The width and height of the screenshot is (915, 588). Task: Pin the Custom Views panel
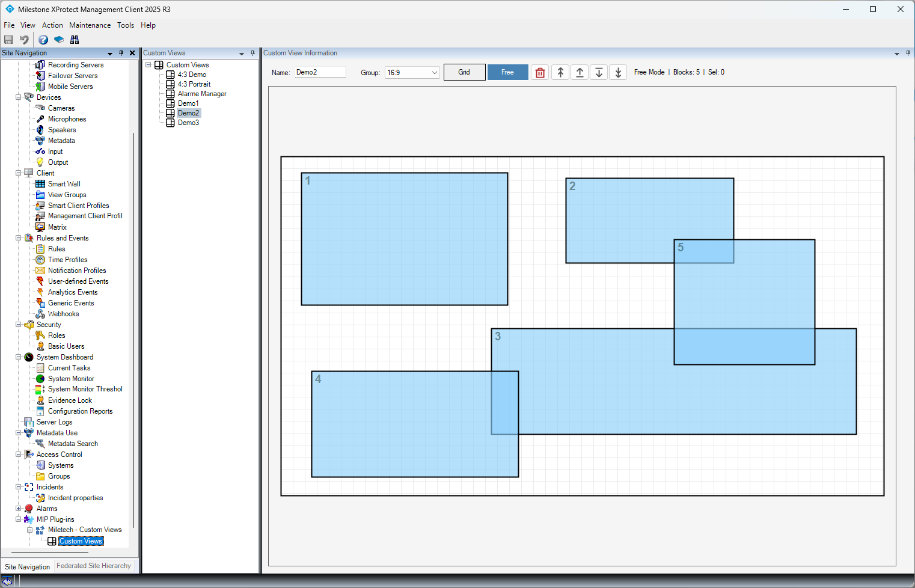252,53
